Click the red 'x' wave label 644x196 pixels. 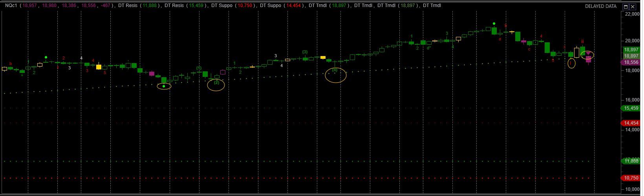tap(565, 47)
